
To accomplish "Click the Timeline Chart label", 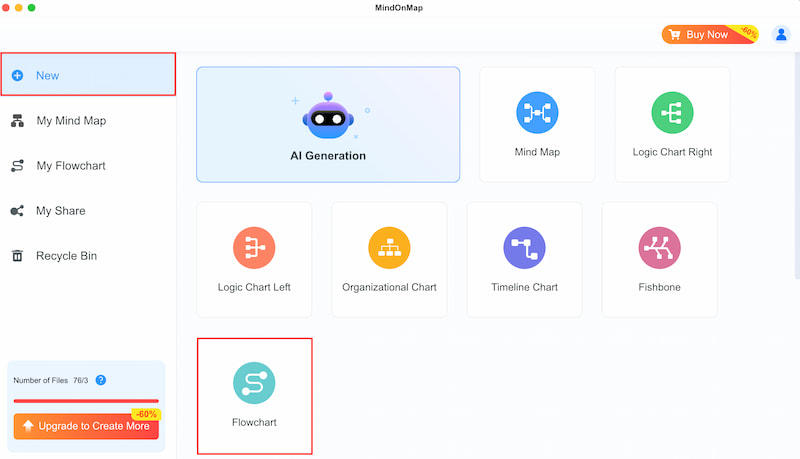I will pyautogui.click(x=524, y=287).
